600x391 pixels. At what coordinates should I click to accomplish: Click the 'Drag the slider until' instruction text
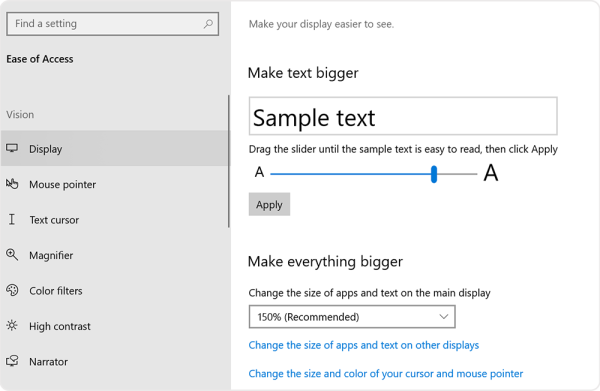[x=403, y=149]
